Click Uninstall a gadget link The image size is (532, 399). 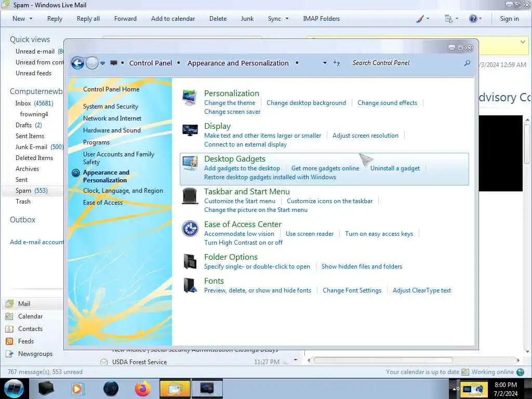tap(395, 168)
